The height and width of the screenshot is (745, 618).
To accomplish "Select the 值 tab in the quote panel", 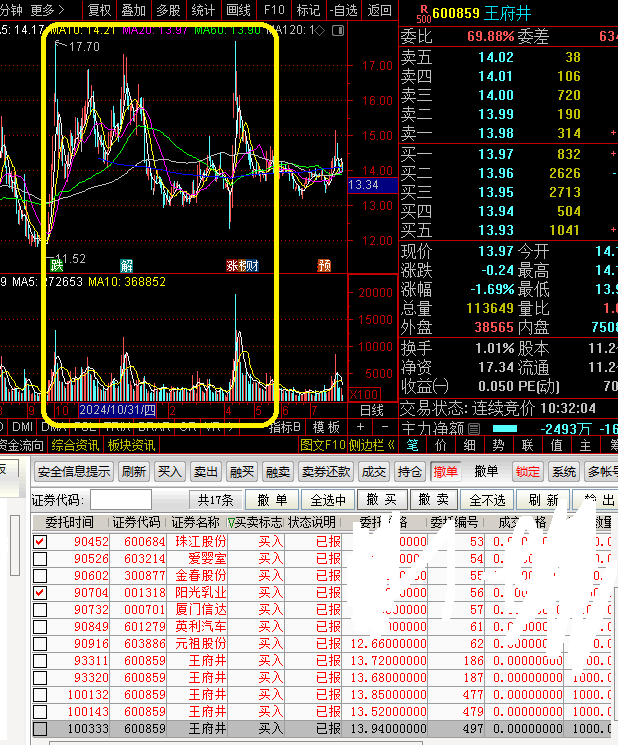I will (556, 445).
